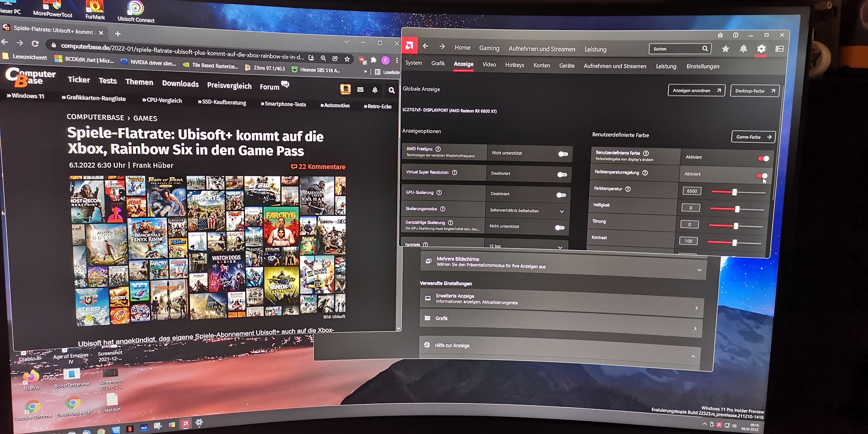Show help for Virtual Super Resolution
The image size is (868, 434).
tap(455, 172)
